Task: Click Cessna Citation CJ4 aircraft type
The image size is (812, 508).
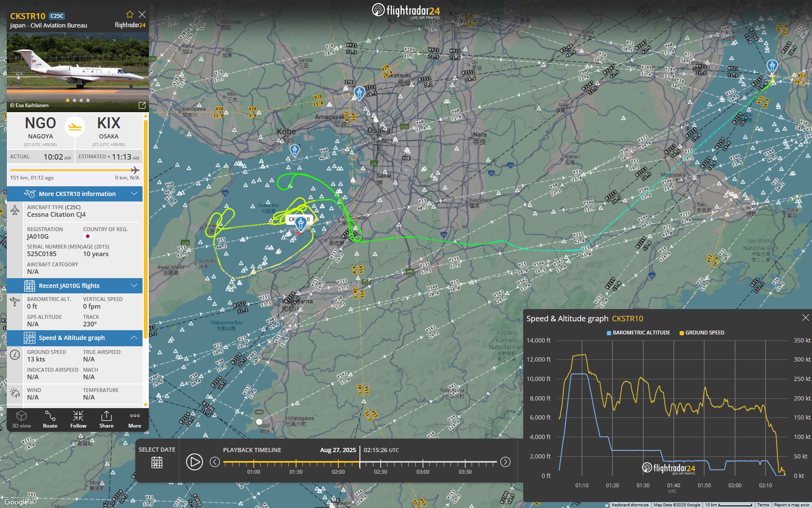Action: pyautogui.click(x=56, y=215)
